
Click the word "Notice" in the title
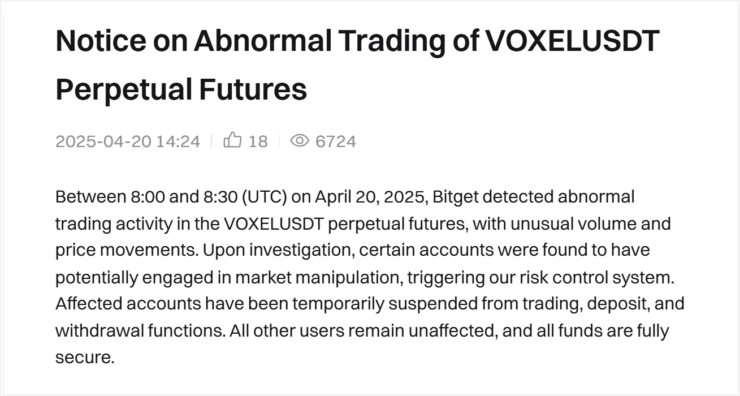(x=101, y=41)
